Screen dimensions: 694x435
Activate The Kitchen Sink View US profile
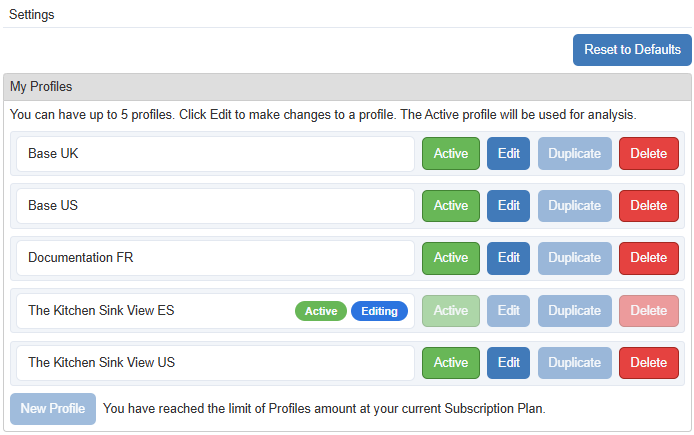pyautogui.click(x=450, y=363)
